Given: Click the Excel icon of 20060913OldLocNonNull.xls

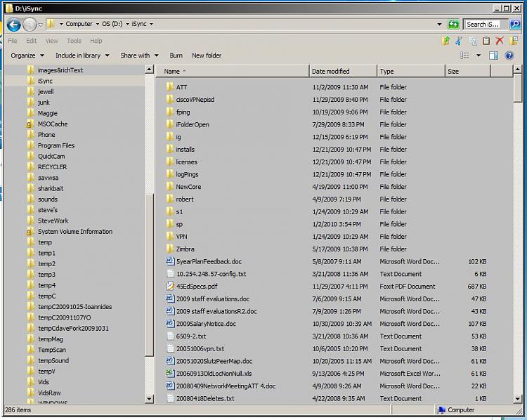Looking at the screenshot, I should [x=171, y=373].
